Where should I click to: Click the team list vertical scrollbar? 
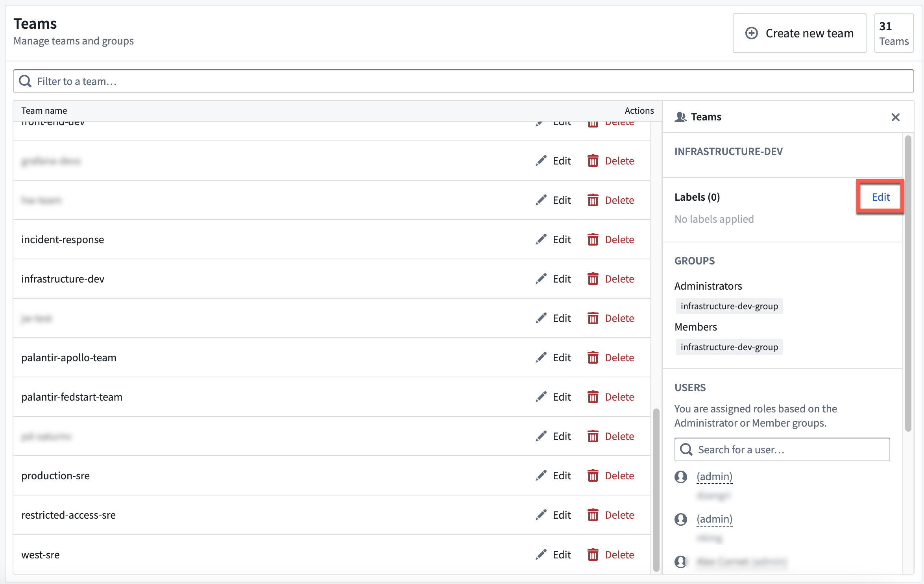pyautogui.click(x=656, y=490)
